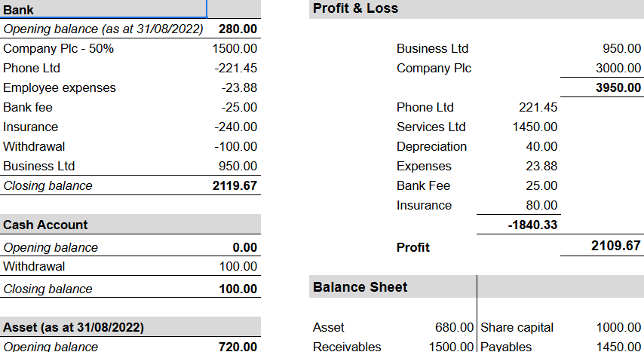Click the bank closing balance 2119.67
Screen dimensions: 644x352
tap(234, 185)
